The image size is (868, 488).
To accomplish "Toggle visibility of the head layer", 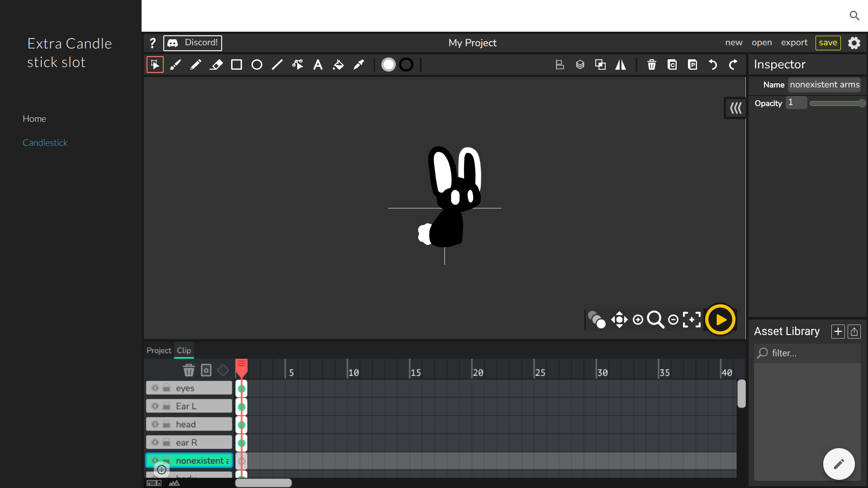I will coord(155,424).
